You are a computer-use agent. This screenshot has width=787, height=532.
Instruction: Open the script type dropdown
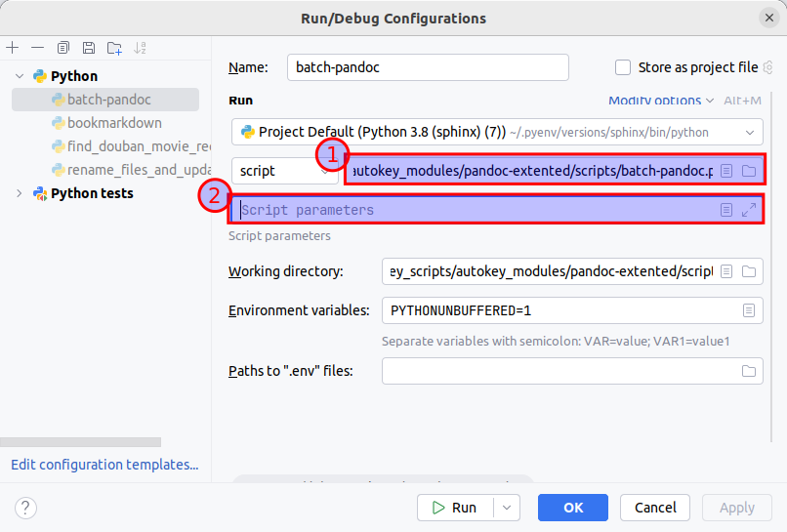283,171
